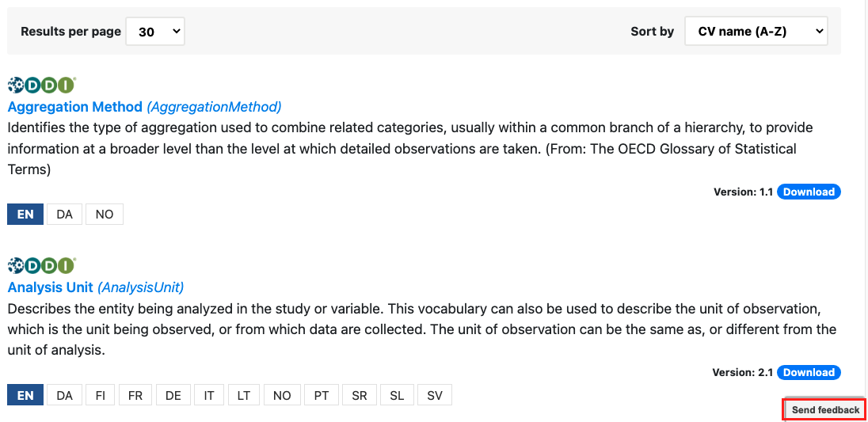The image size is (868, 422).
Task: Select EN language for Aggregation Method
Action: [x=25, y=215]
